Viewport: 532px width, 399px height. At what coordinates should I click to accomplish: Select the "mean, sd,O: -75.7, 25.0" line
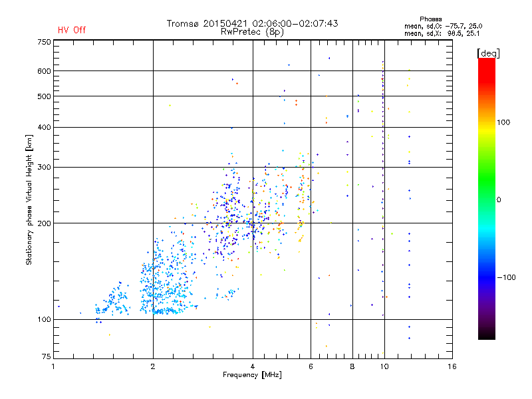pos(443,26)
